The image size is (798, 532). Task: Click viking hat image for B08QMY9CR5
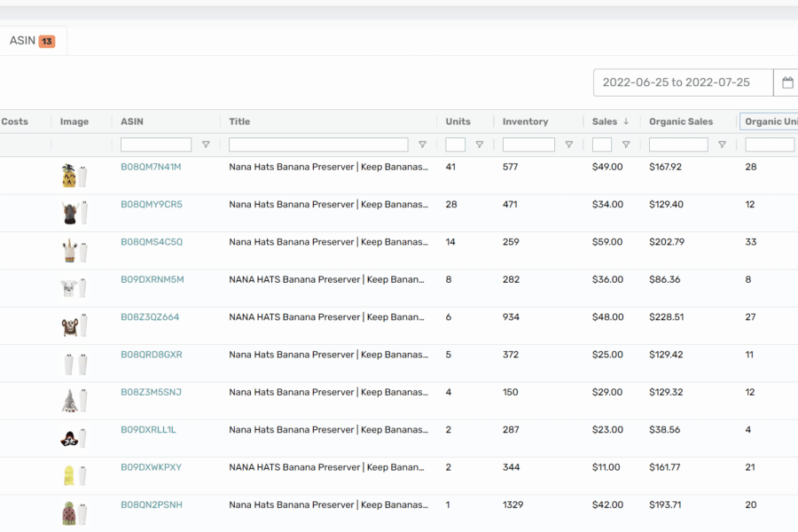(74, 214)
